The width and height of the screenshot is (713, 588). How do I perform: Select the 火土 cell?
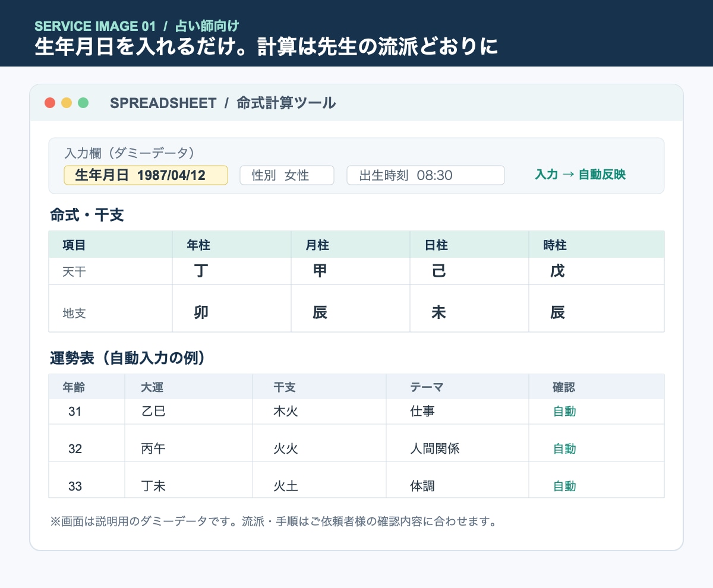click(320, 480)
